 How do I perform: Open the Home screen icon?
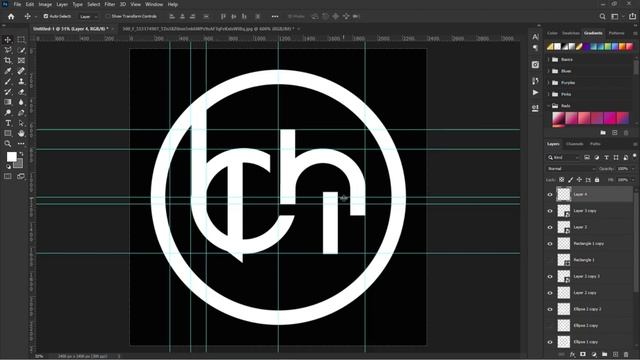tap(11, 16)
